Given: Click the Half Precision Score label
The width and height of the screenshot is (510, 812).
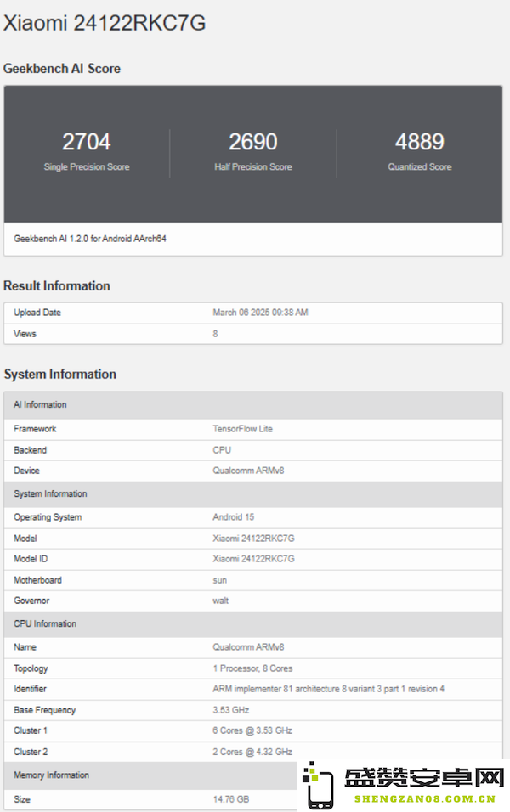Looking at the screenshot, I should pyautogui.click(x=253, y=166).
